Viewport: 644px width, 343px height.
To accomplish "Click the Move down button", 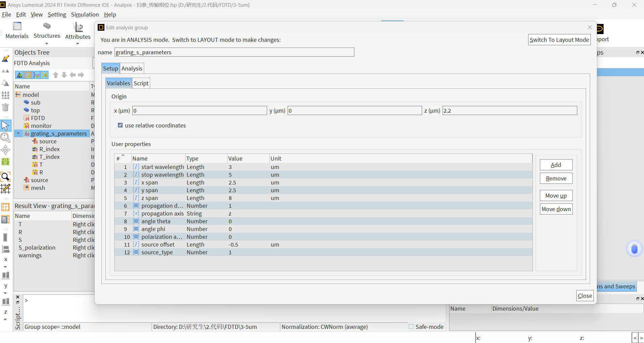I will click(x=556, y=209).
